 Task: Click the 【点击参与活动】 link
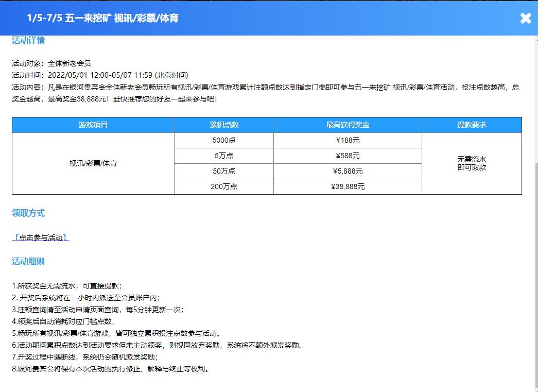[41, 237]
